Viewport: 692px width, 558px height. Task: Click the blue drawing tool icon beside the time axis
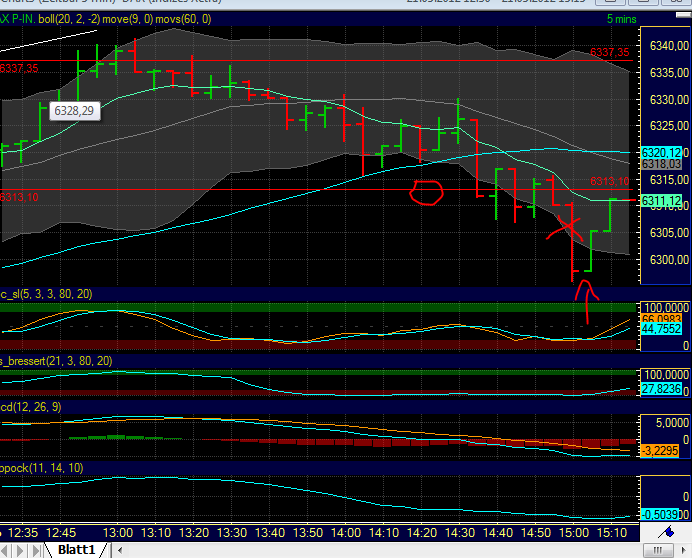coord(666,532)
